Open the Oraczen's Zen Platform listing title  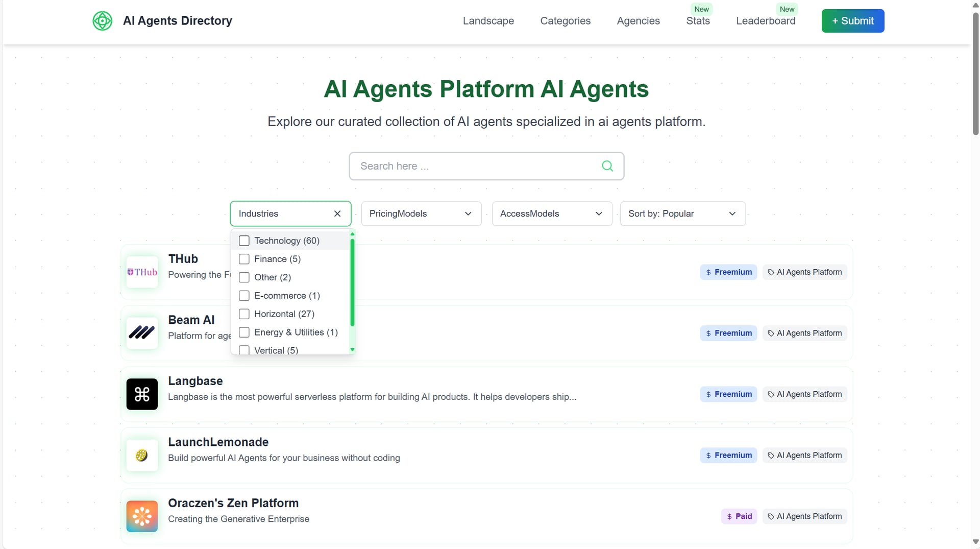[x=233, y=503]
